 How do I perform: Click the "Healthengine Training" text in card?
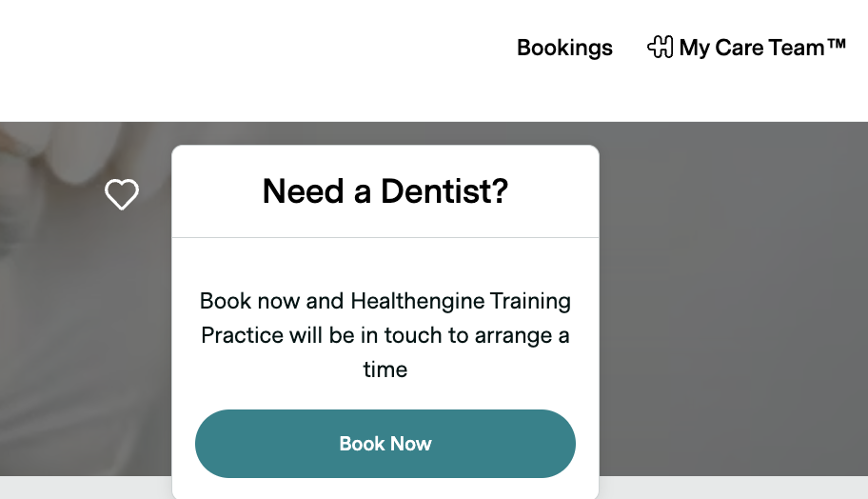461,302
